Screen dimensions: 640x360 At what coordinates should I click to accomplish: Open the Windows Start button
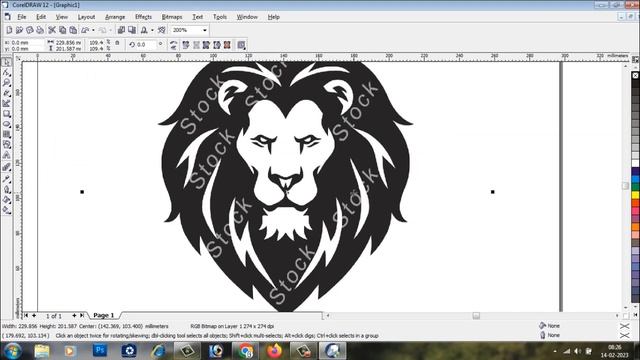[13, 351]
